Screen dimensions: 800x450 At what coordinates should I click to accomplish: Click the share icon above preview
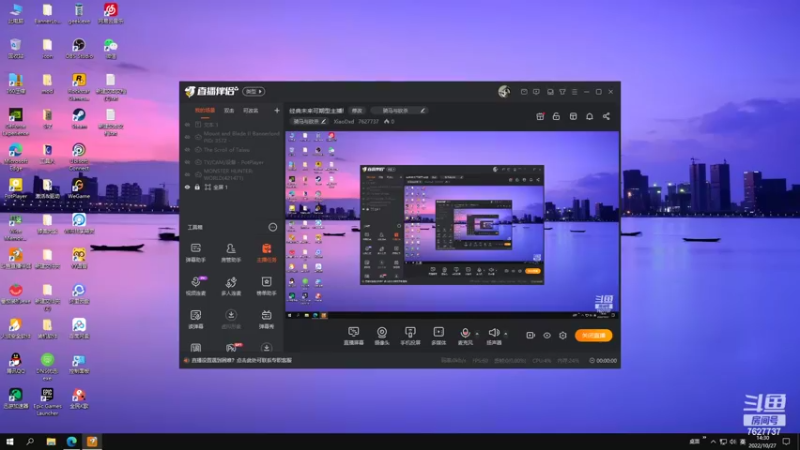click(x=606, y=116)
